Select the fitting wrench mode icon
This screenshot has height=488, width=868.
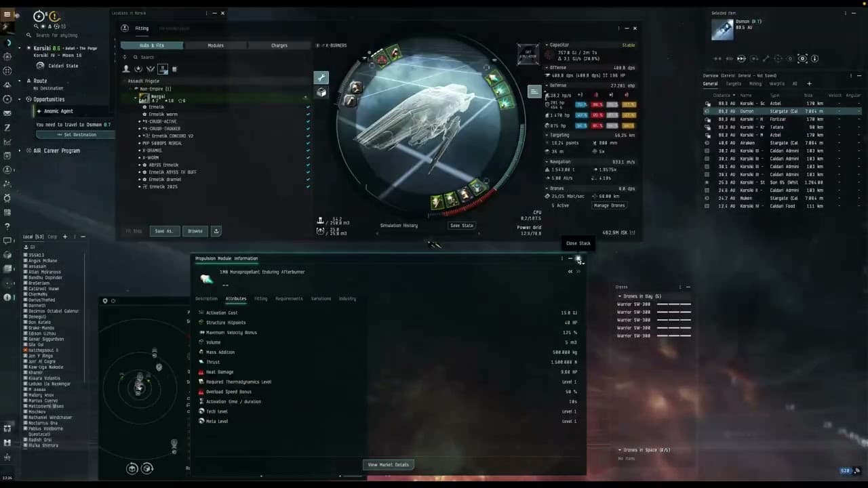click(x=321, y=77)
